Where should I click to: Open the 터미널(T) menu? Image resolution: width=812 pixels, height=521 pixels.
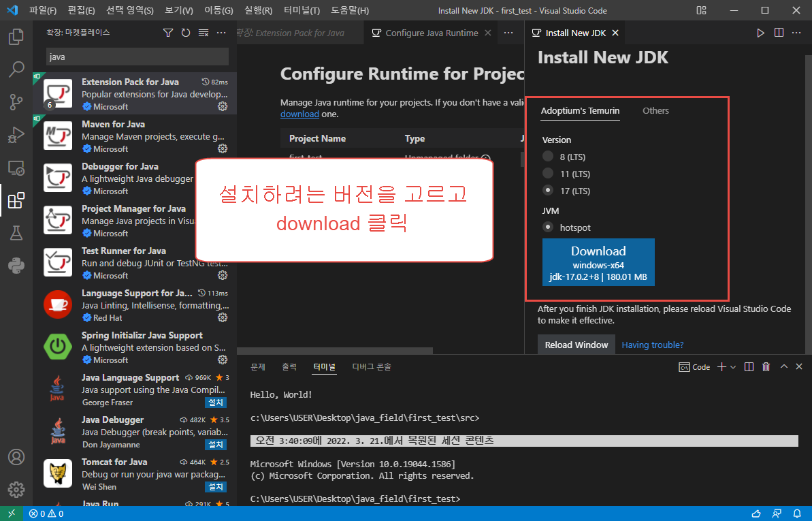pos(302,10)
